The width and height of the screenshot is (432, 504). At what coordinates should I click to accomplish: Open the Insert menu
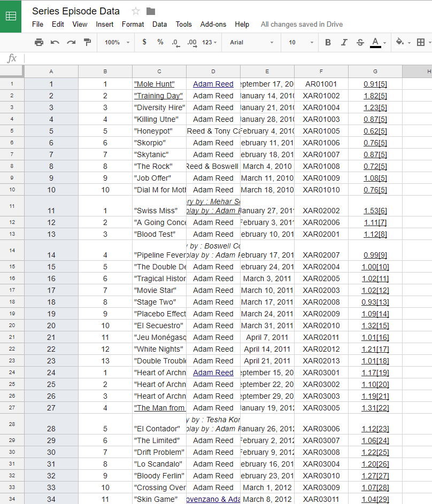tap(104, 25)
